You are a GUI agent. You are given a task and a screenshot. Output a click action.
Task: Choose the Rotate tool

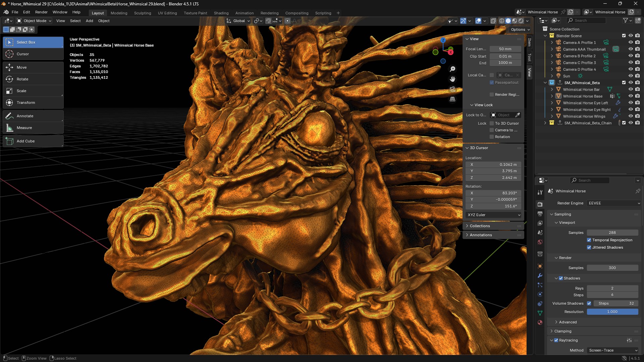33,79
